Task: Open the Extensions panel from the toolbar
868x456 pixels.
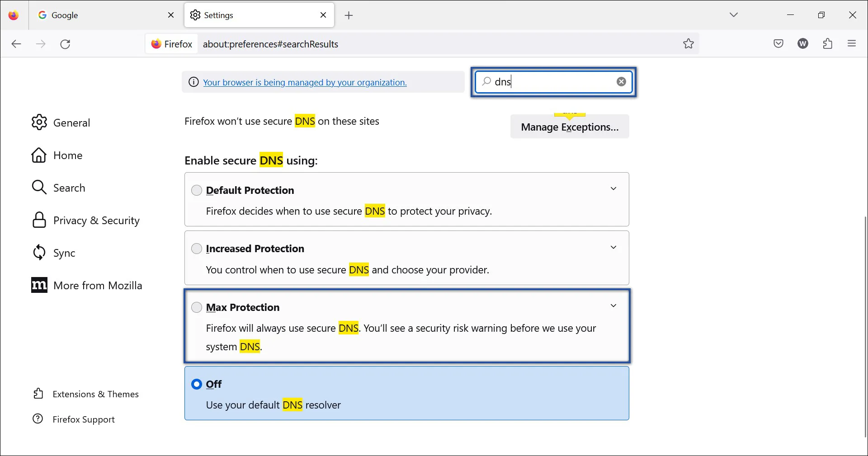Action: pyautogui.click(x=827, y=43)
